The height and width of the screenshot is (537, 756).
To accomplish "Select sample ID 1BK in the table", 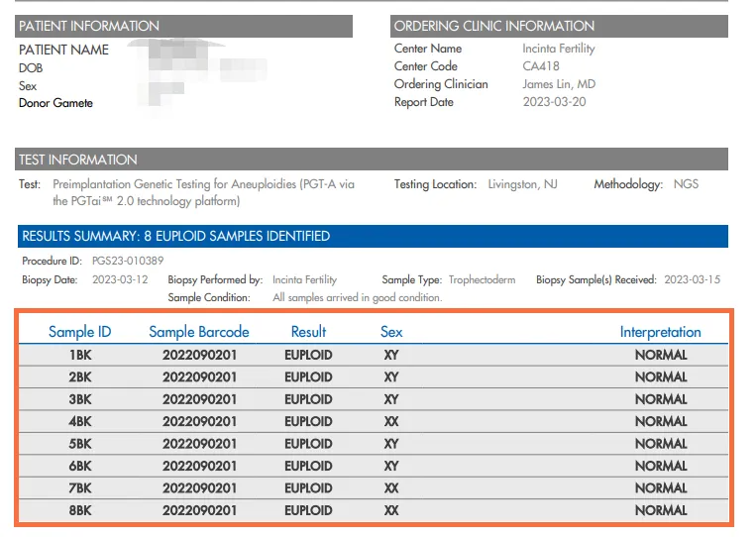I will [x=80, y=355].
